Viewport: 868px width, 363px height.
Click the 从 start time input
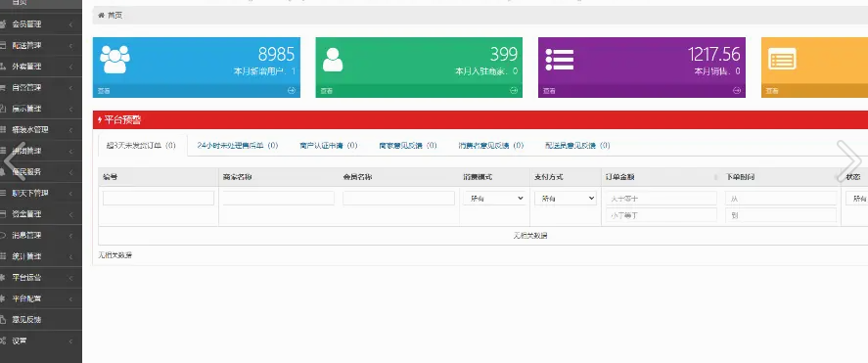(x=781, y=198)
